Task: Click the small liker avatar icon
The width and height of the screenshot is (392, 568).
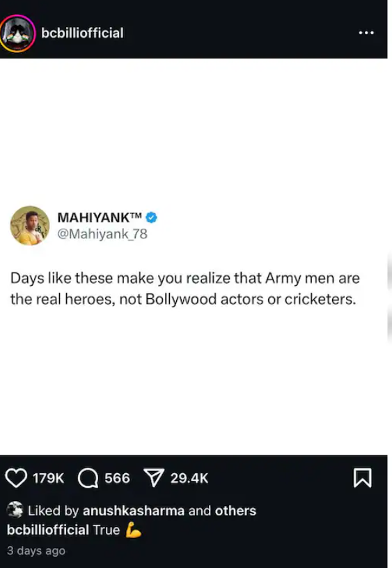Action: tap(15, 509)
